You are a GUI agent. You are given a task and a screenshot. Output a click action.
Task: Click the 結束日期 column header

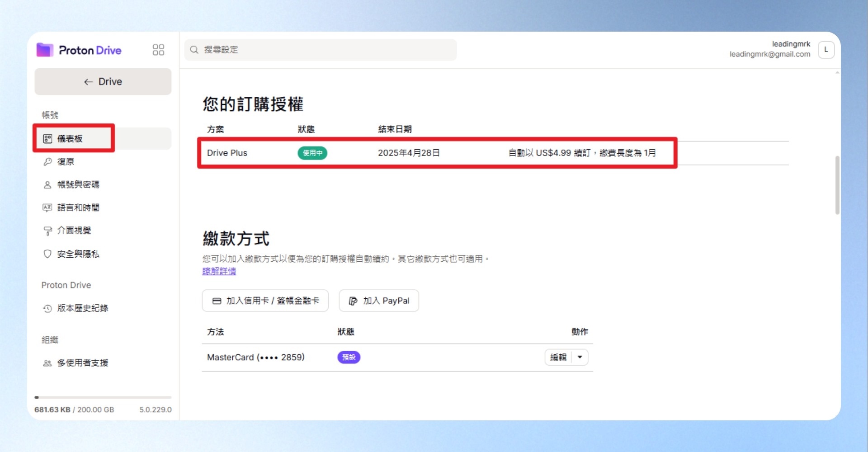[395, 130]
